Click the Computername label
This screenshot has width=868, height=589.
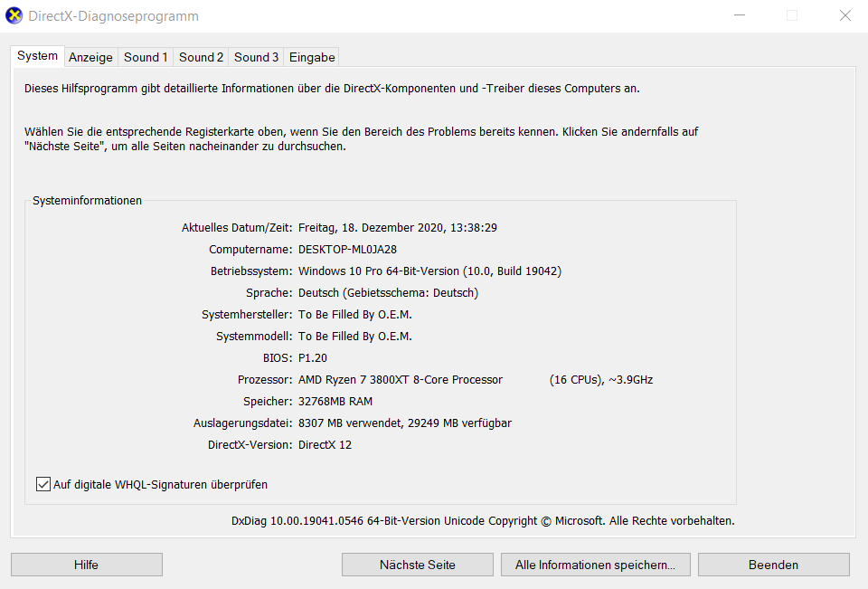(x=250, y=250)
